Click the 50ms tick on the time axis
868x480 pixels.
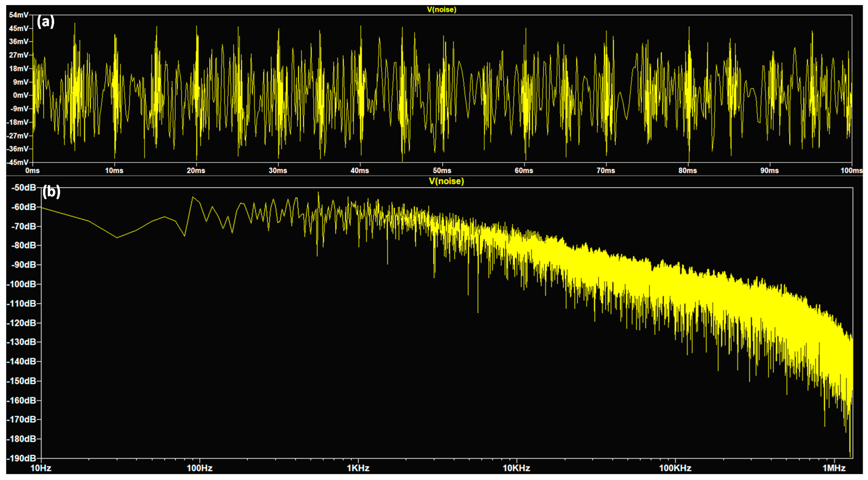442,171
